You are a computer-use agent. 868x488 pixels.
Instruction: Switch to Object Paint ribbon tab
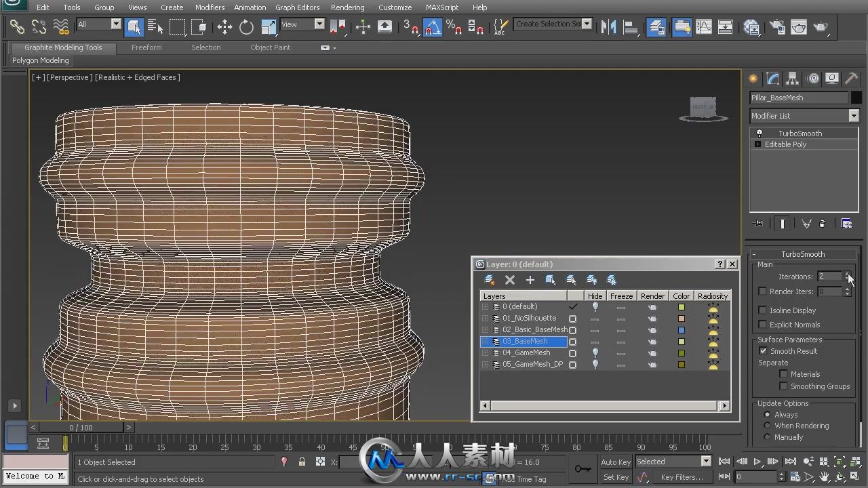coord(270,47)
